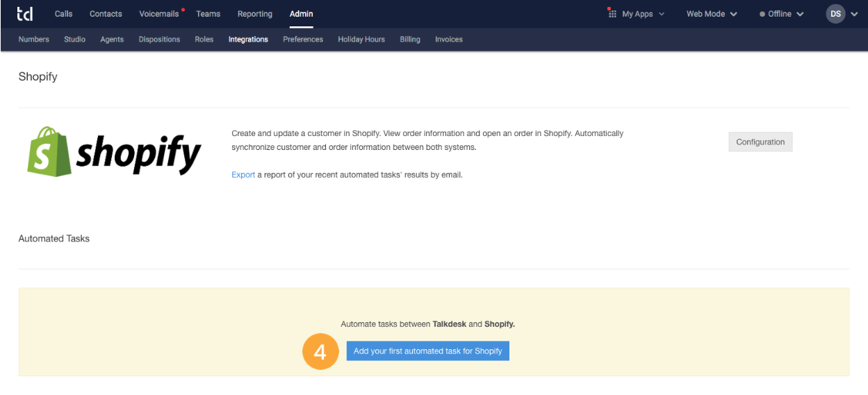Select the Admin tab

click(301, 14)
